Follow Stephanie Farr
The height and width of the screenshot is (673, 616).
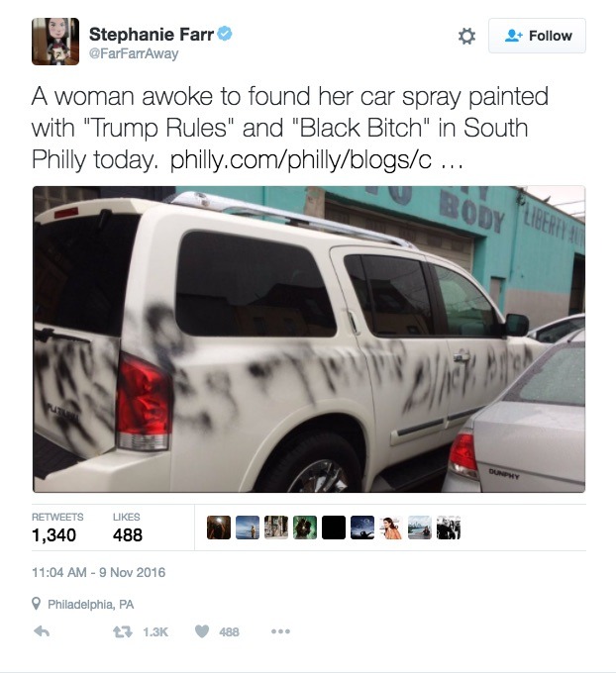pos(537,36)
